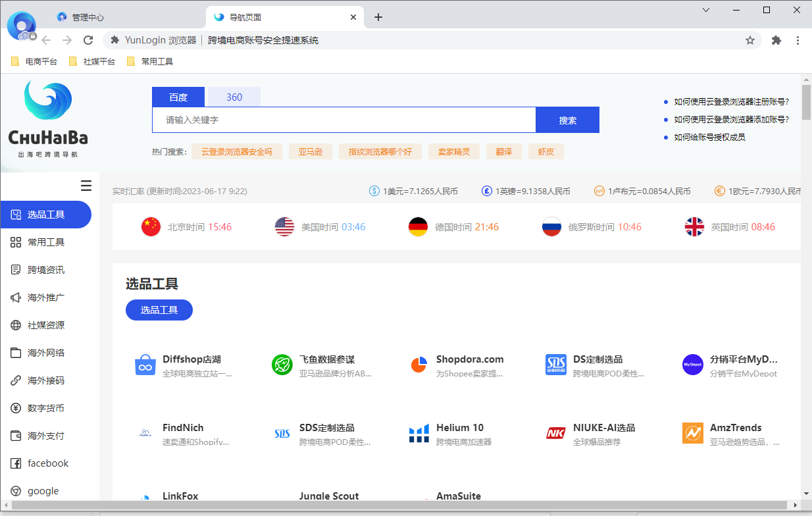Select the 社媒资源 globe icon
This screenshot has width=812, height=516.
point(14,324)
